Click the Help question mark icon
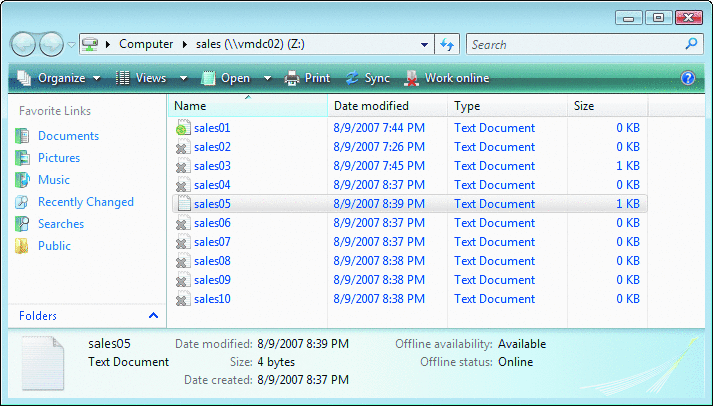This screenshot has width=713, height=406. pyautogui.click(x=687, y=78)
